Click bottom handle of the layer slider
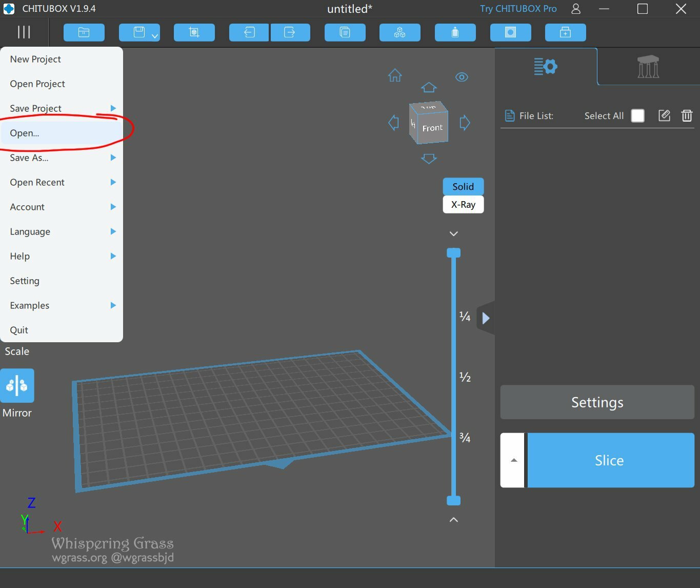This screenshot has height=588, width=700. pyautogui.click(x=453, y=500)
